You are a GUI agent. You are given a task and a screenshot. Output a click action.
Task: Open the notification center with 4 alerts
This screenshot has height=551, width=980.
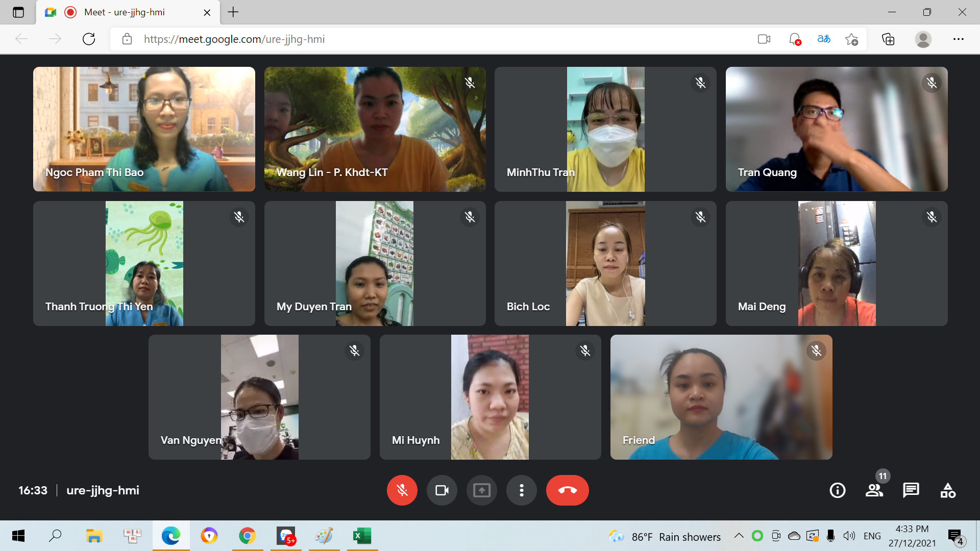coord(955,536)
